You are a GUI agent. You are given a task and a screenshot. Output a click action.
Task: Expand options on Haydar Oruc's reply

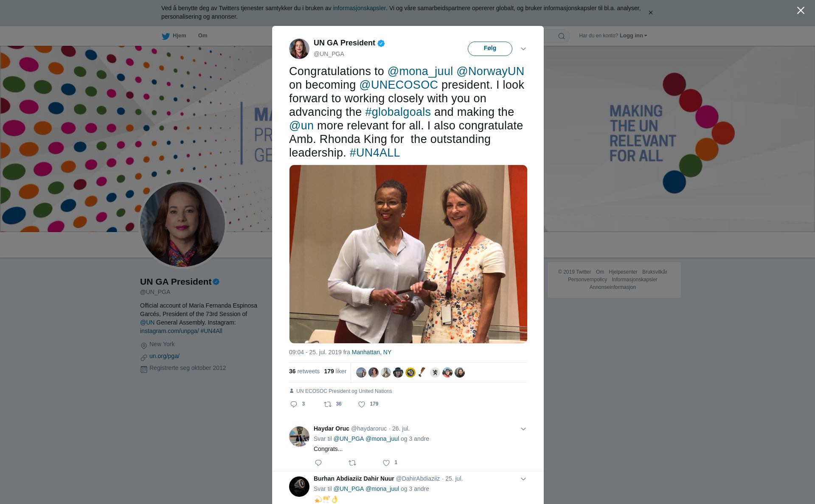(x=523, y=429)
